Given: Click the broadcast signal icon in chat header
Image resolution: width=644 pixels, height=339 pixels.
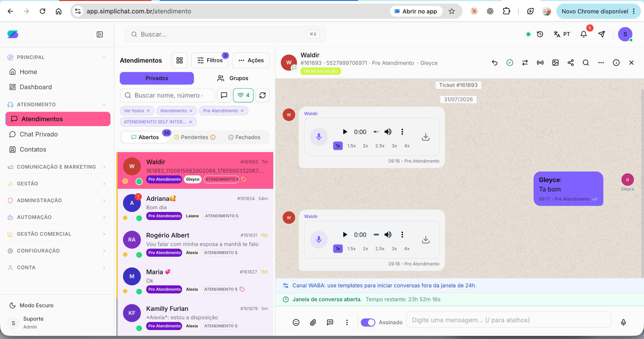Looking at the screenshot, I should click(x=540, y=63).
